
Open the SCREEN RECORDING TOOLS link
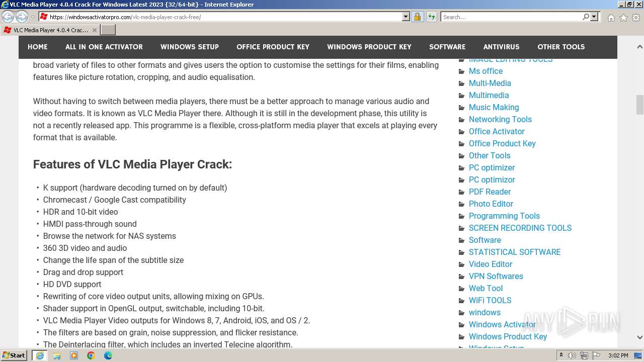coord(520,228)
